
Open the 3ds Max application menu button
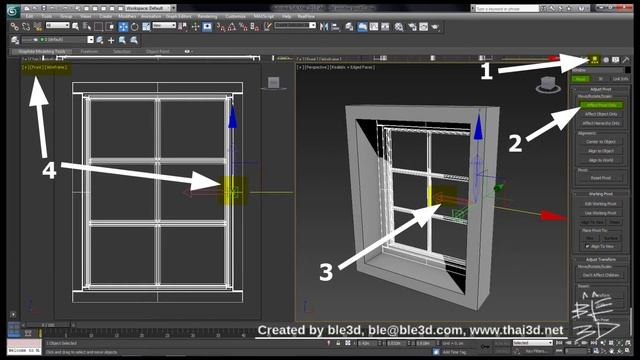coord(13,11)
